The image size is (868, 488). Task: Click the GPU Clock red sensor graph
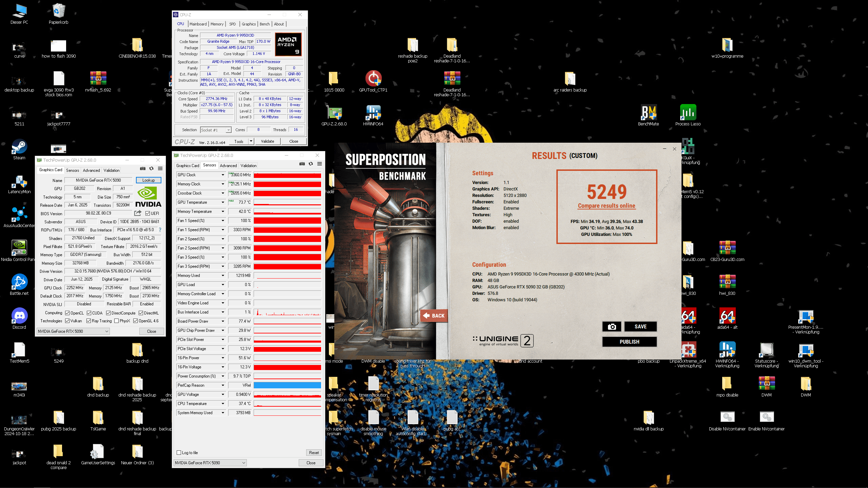pos(287,175)
